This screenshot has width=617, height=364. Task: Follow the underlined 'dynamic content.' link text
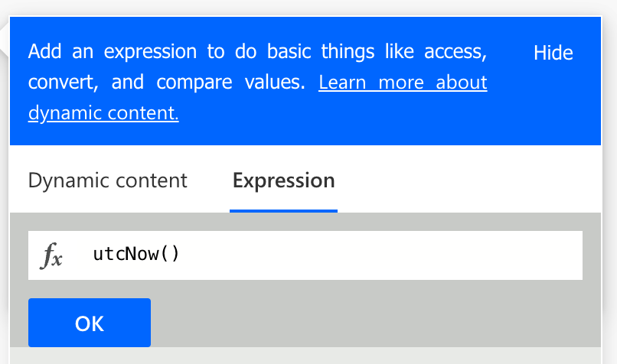point(103,113)
